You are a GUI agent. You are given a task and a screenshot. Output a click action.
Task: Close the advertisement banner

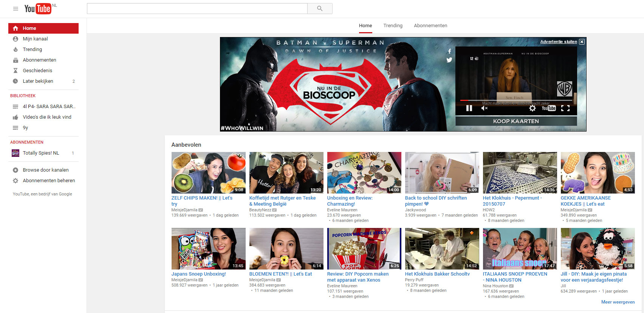tap(582, 42)
